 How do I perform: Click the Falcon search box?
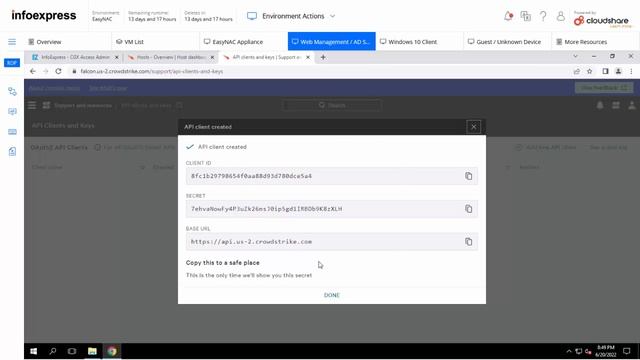click(332, 105)
